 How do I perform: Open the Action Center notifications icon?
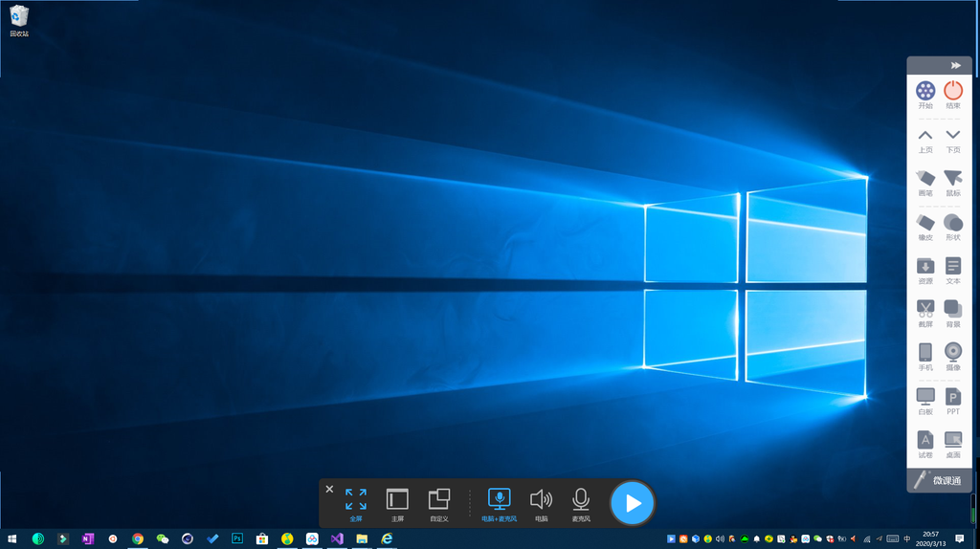[x=959, y=539]
